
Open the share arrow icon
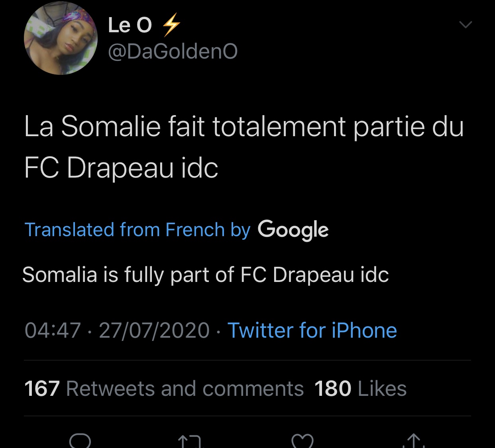(x=414, y=441)
